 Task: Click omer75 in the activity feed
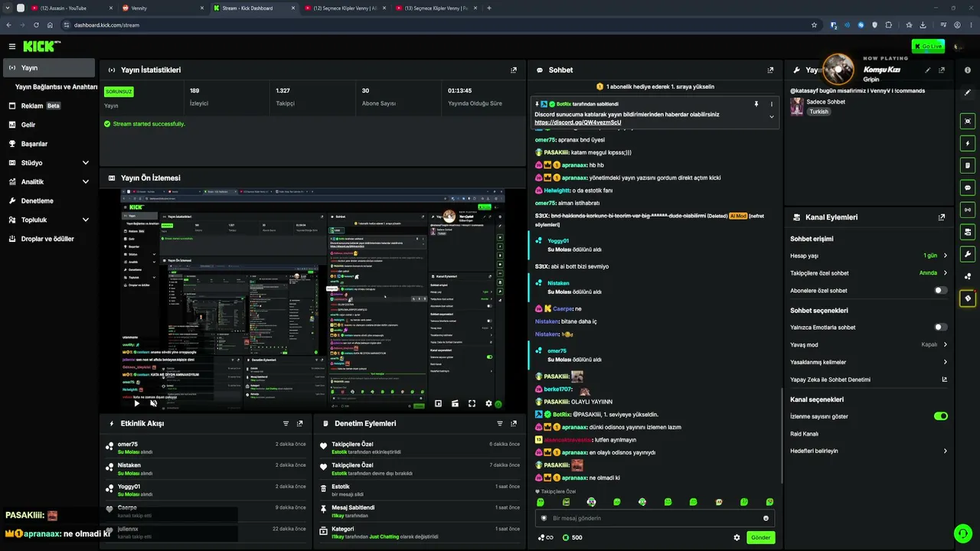click(127, 445)
